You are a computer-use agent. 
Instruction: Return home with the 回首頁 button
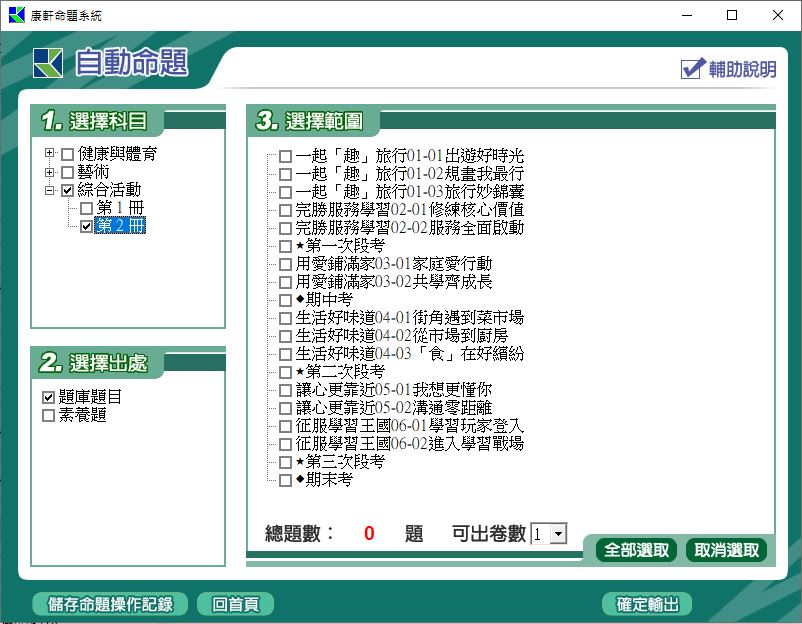pos(235,604)
